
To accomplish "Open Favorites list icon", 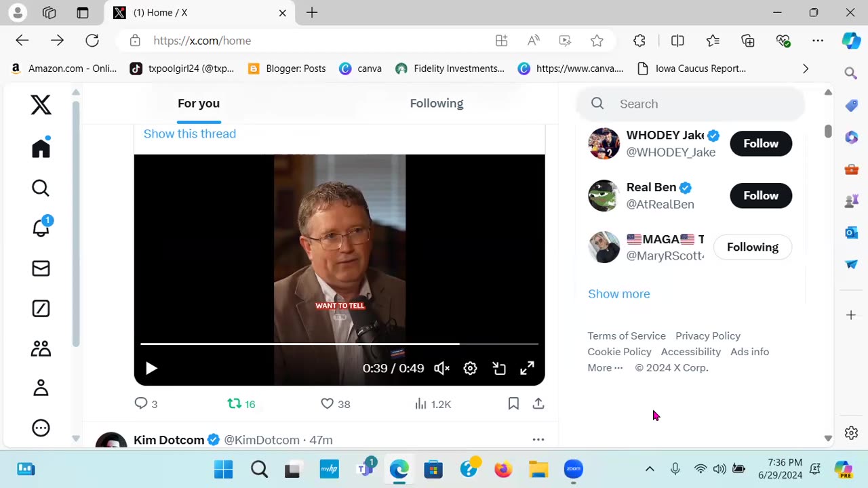I will point(713,41).
